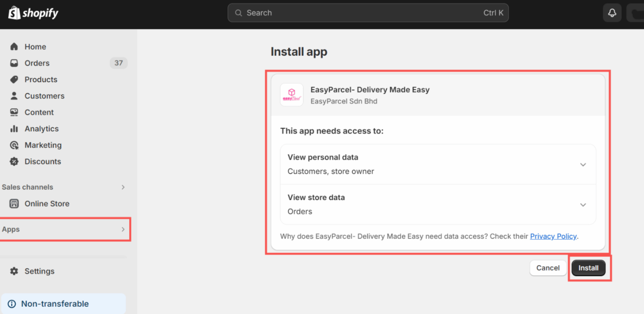The image size is (644, 314).
Task: Cancel the app installation
Action: coord(548,268)
